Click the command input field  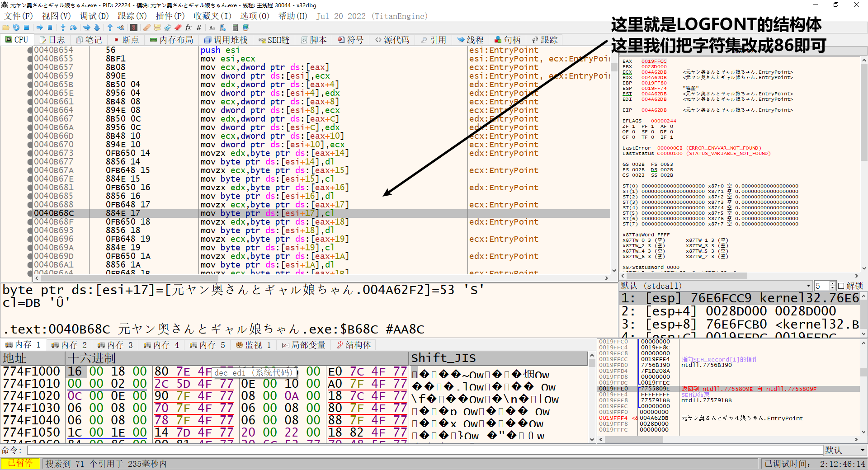pyautogui.click(x=424, y=450)
